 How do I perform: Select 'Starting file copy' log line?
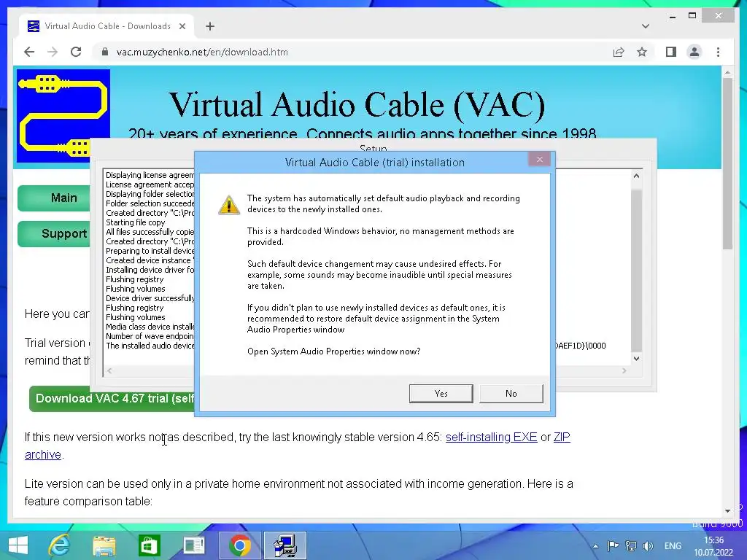[x=135, y=222]
